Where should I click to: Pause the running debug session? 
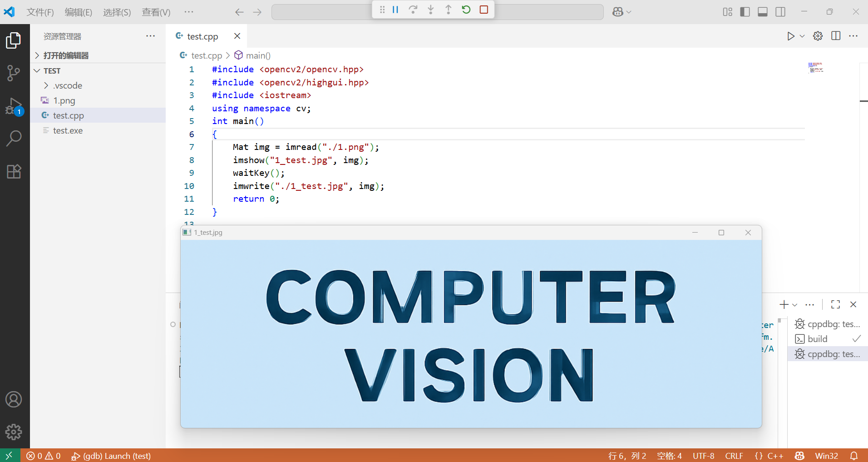pyautogui.click(x=395, y=9)
